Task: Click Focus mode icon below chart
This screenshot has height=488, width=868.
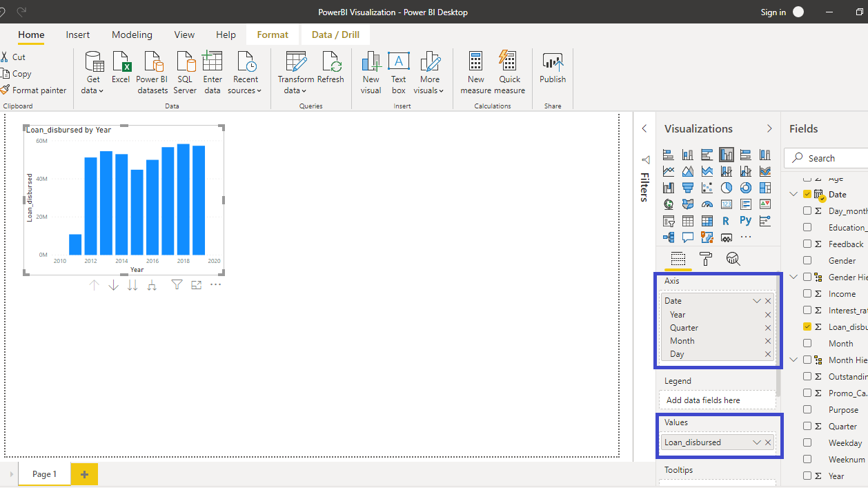Action: click(196, 285)
